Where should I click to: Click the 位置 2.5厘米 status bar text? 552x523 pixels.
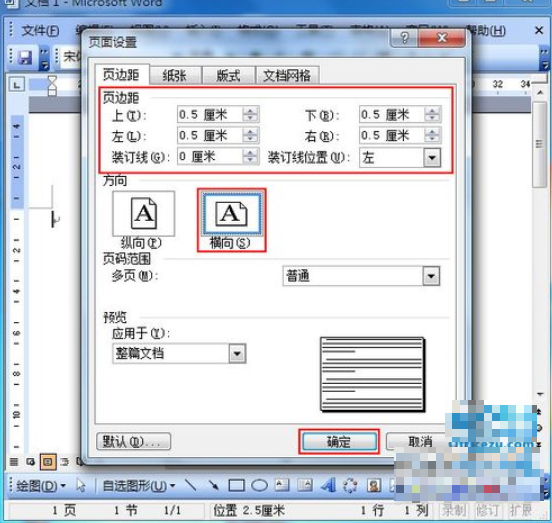[x=249, y=510]
